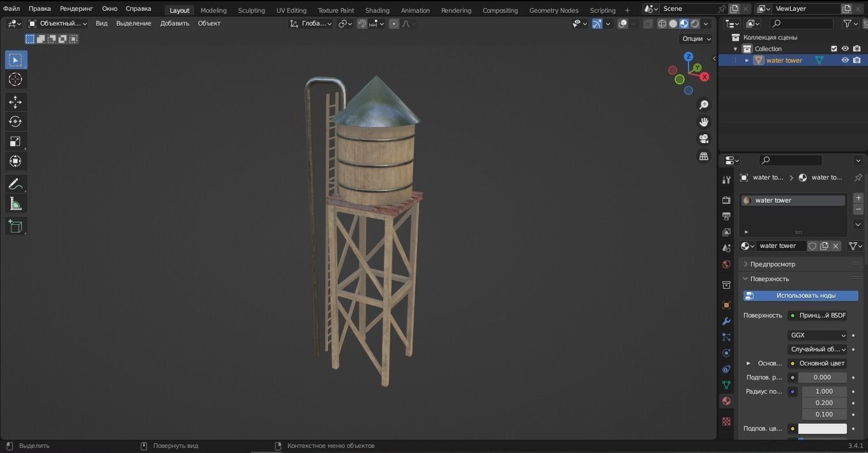This screenshot has width=868, height=453.
Task: Expand the water tower outliner item
Action: click(x=747, y=60)
